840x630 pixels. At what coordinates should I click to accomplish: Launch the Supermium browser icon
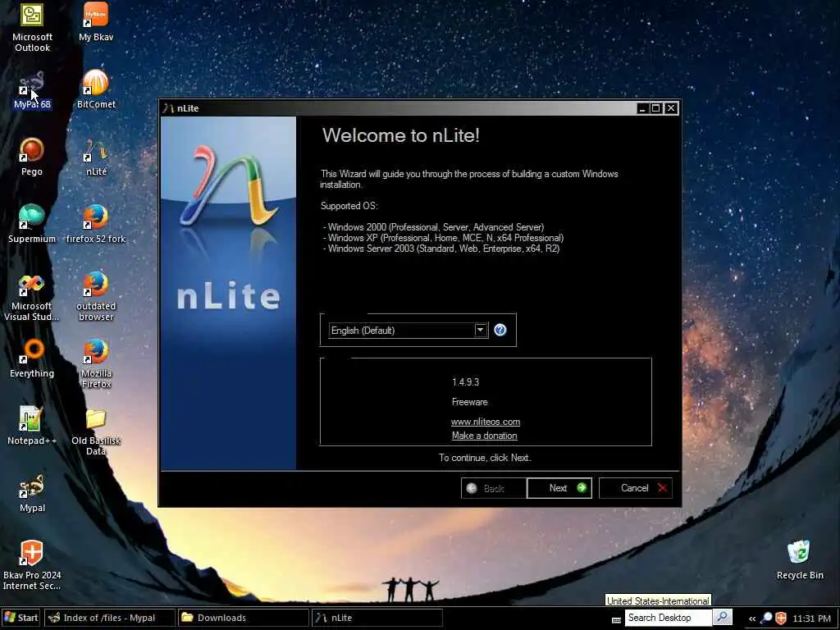32,223
